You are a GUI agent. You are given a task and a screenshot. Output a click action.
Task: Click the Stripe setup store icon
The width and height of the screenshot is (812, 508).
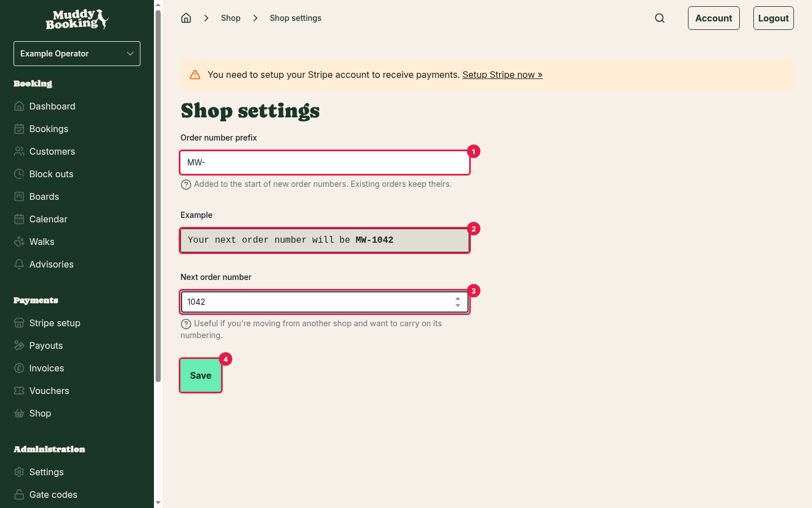19,323
